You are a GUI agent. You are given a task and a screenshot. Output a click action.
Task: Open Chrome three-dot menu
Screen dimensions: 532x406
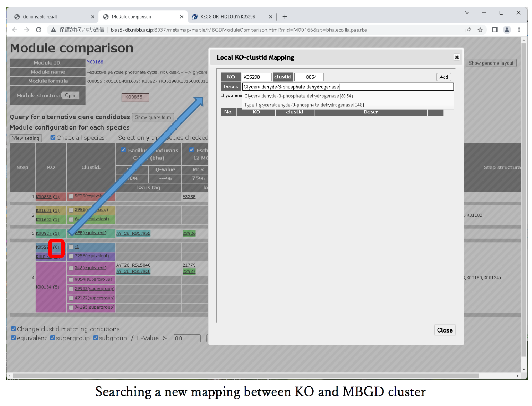click(x=519, y=30)
